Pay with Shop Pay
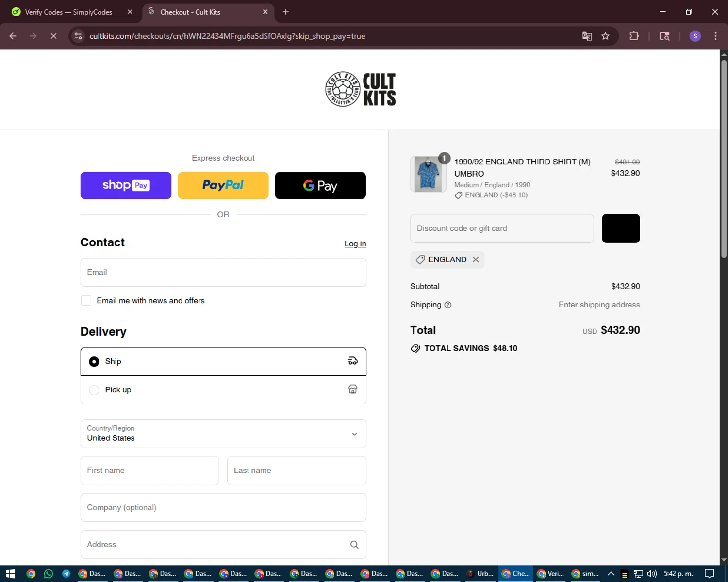This screenshot has width=728, height=582. (x=126, y=185)
